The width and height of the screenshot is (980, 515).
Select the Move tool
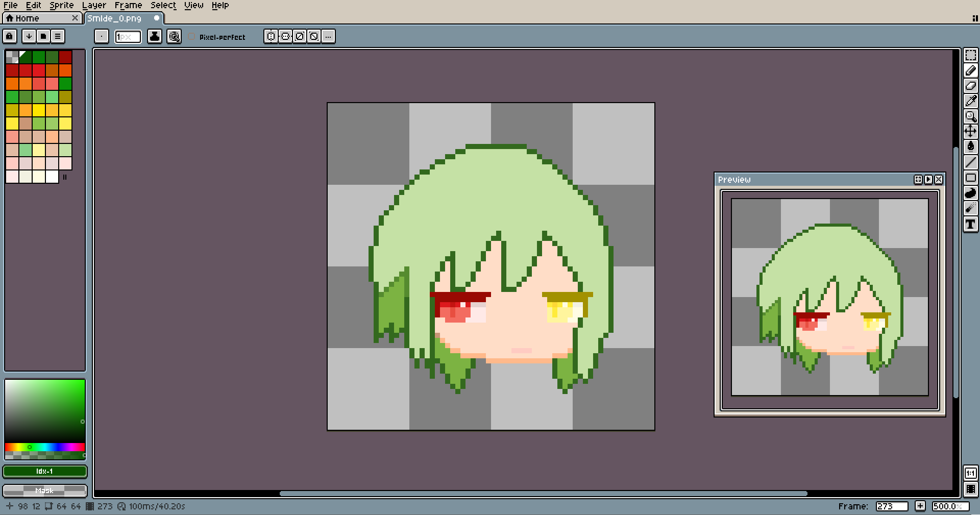970,132
